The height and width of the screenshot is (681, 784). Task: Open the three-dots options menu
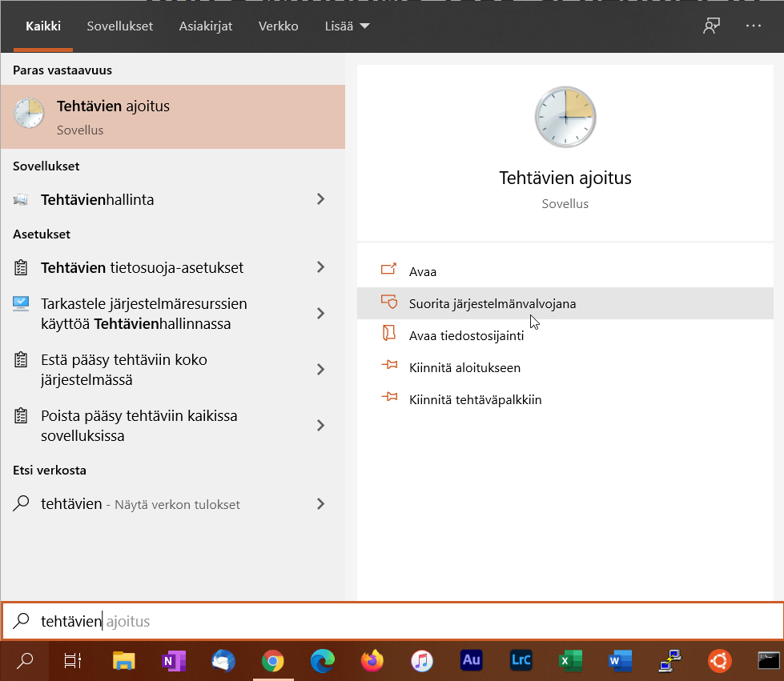[x=753, y=26]
